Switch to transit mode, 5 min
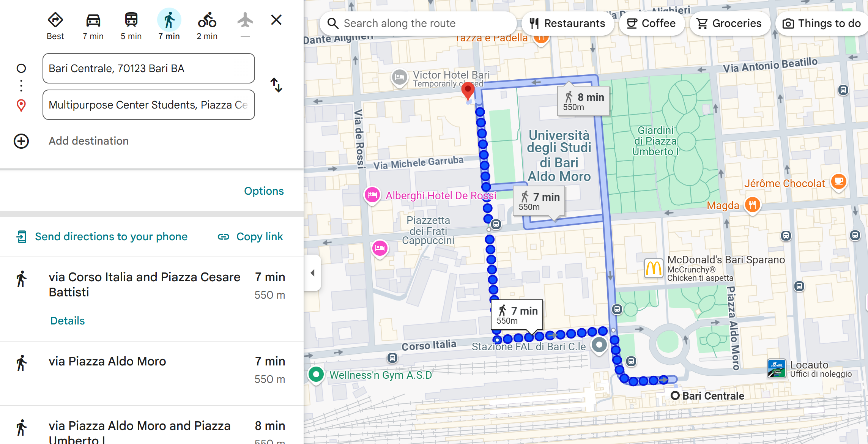The width and height of the screenshot is (868, 444). (x=131, y=26)
